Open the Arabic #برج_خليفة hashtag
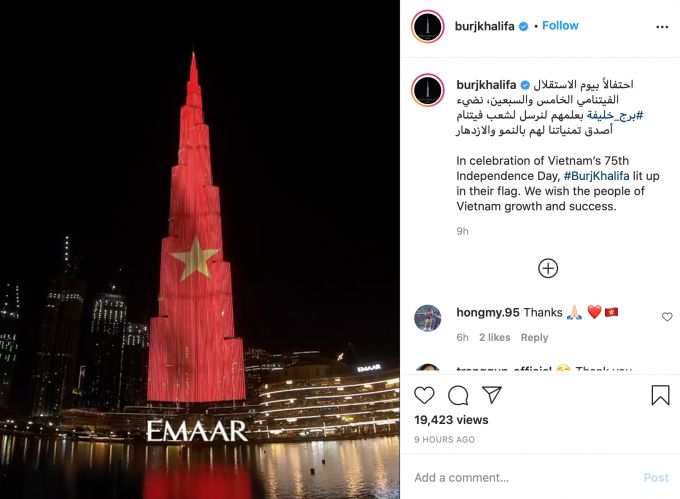Screen dimensions: 680x499 615,115
